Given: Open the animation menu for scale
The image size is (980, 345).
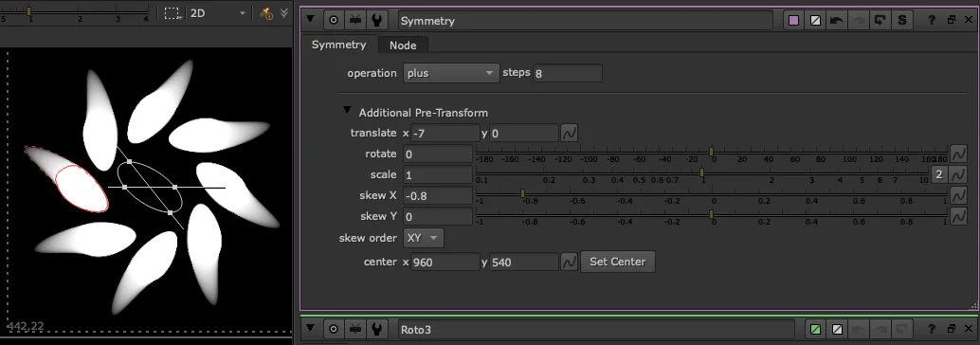Looking at the screenshot, I should 958,174.
